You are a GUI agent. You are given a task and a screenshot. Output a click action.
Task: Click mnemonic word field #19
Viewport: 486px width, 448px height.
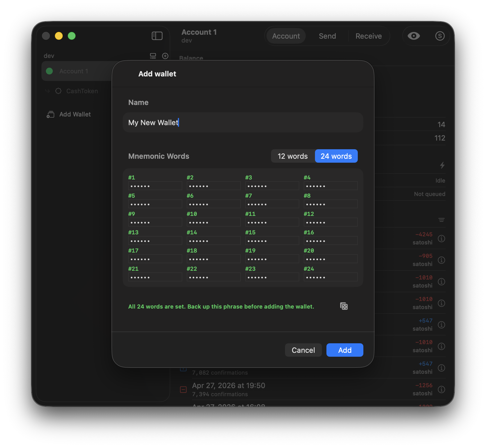pos(272,259)
